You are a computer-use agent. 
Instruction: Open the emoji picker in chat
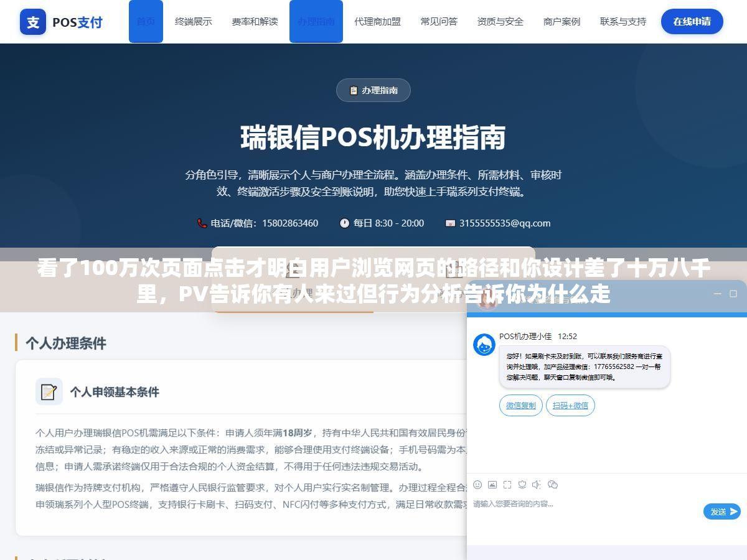coord(477,484)
